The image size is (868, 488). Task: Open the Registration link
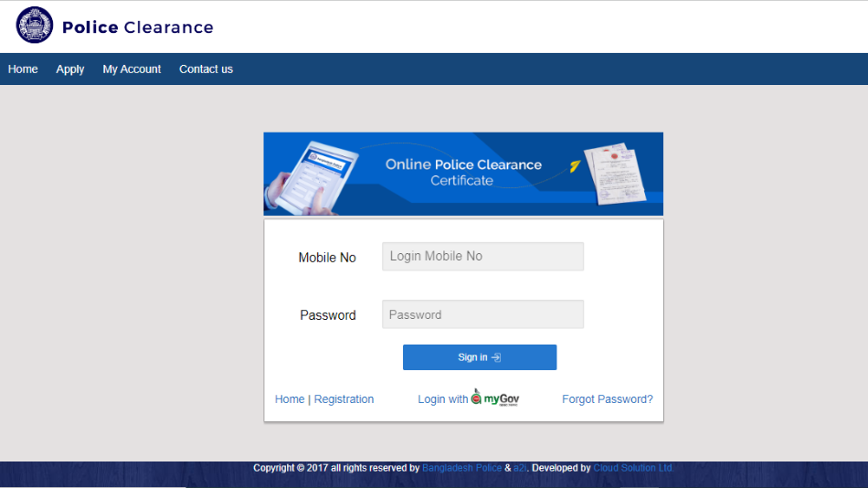pyautogui.click(x=344, y=399)
